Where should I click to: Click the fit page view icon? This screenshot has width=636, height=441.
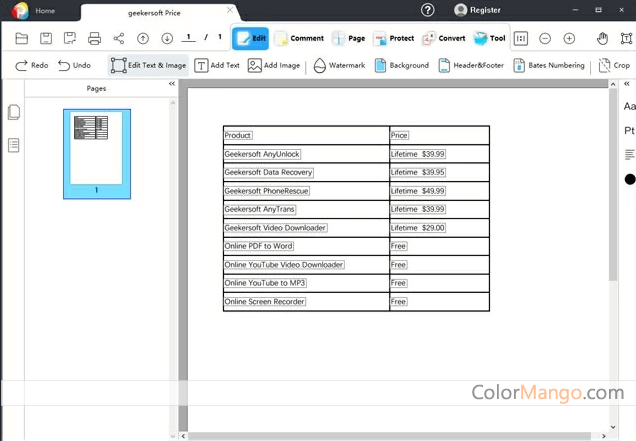521,39
